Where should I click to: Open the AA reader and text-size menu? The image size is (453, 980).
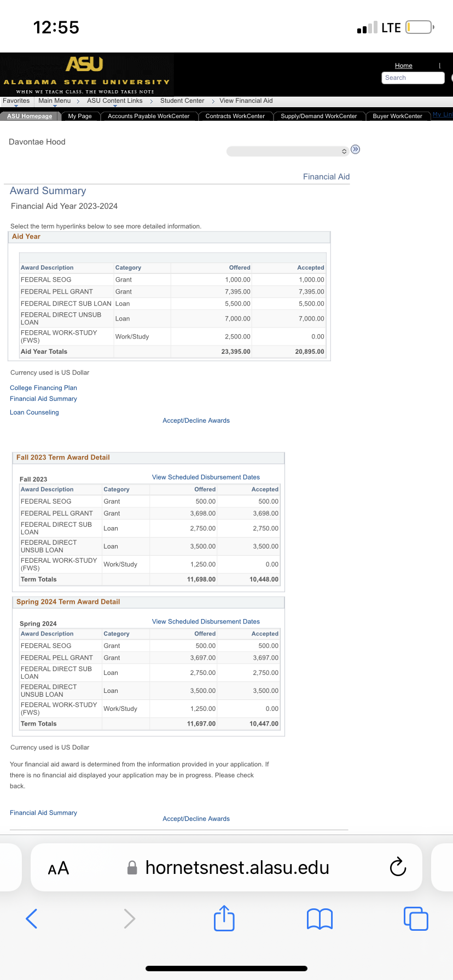(59, 868)
